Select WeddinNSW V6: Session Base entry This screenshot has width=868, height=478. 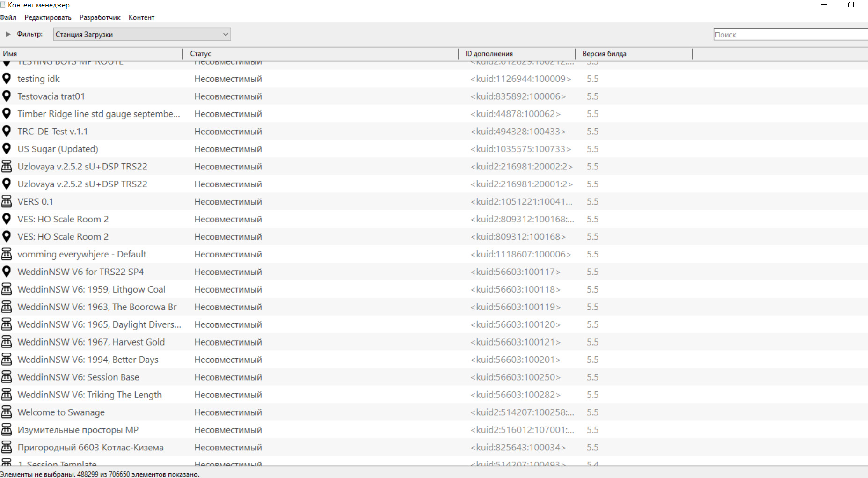[78, 377]
